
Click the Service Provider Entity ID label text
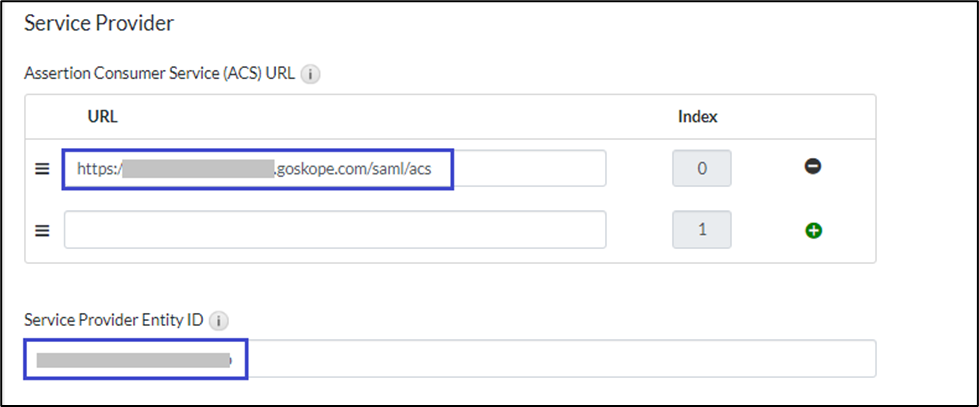[x=114, y=321]
